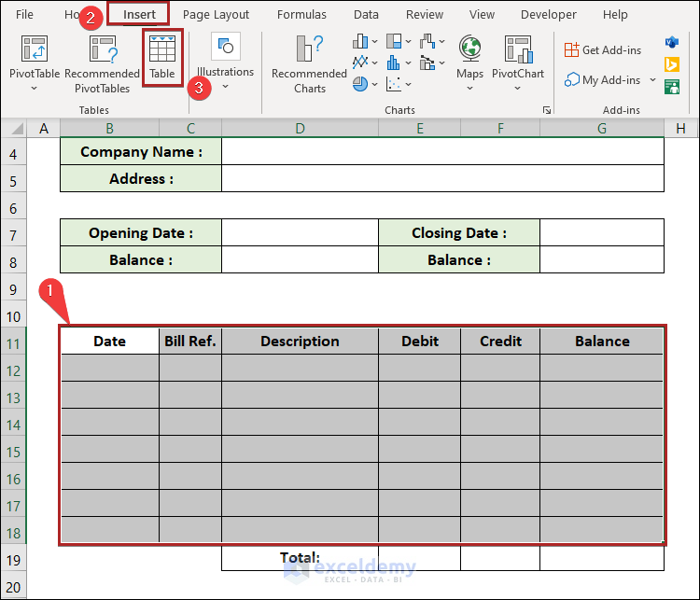Viewport: 700px width, 600px height.
Task: Click the Address value cell
Action: tap(442, 178)
